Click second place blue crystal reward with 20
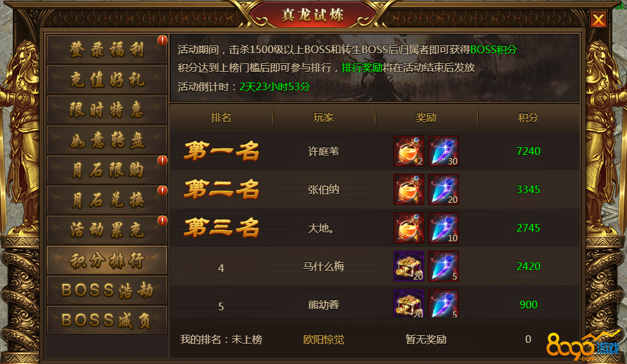This screenshot has height=364, width=627. (x=443, y=189)
